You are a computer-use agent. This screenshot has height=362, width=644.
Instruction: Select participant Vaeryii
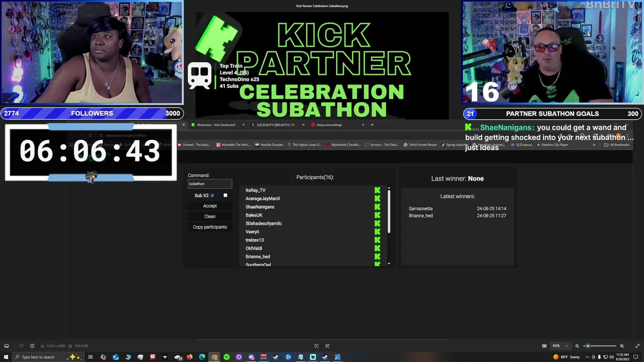coord(252,232)
